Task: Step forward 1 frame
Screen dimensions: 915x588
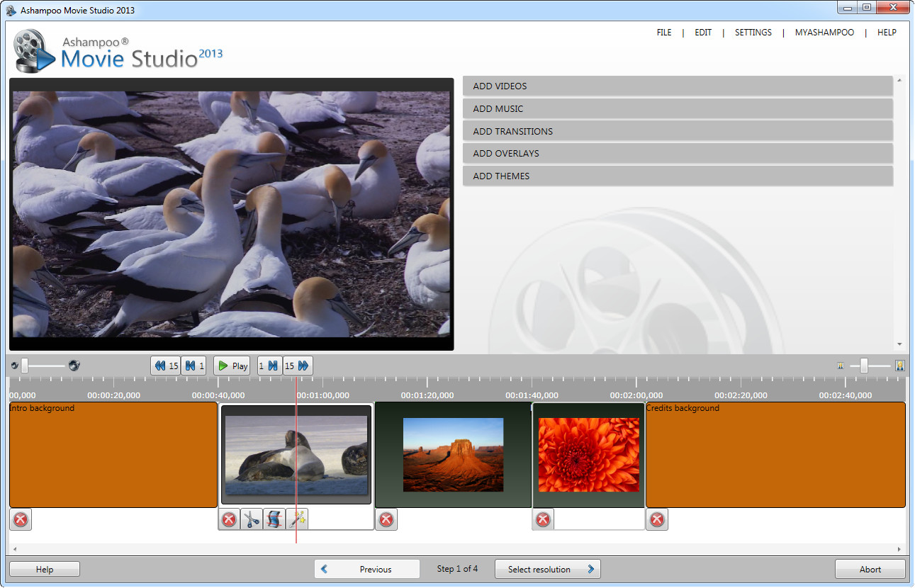Action: coord(269,366)
